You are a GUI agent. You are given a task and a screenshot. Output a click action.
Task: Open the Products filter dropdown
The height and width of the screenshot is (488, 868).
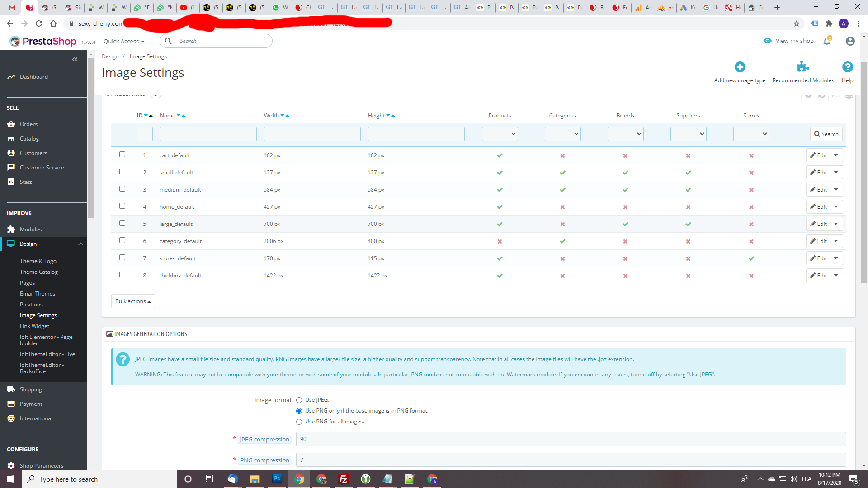[x=500, y=134]
